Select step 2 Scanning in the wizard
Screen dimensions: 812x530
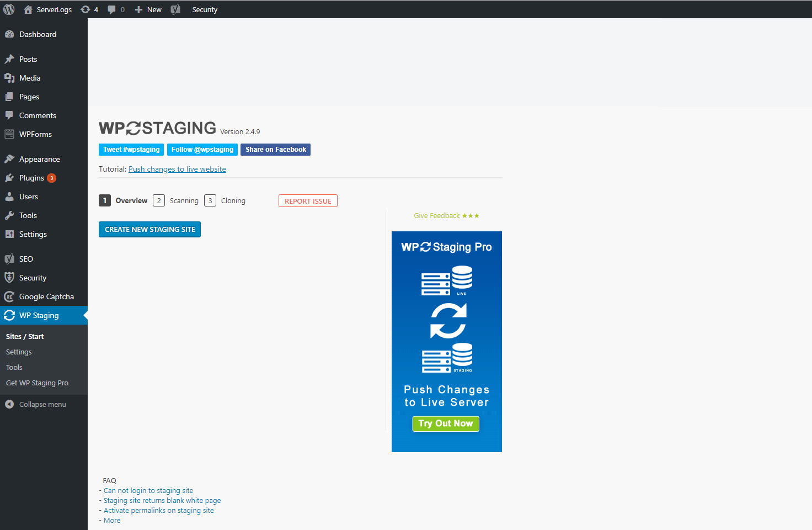(x=176, y=200)
